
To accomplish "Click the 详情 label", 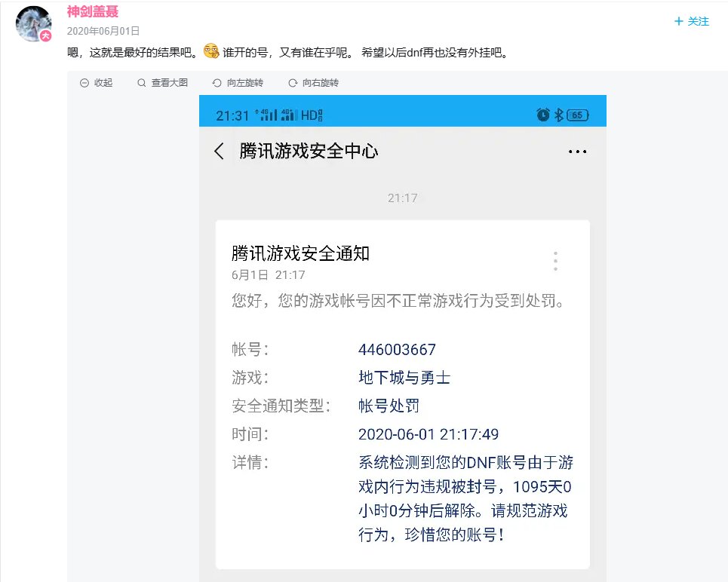I will pyautogui.click(x=250, y=463).
